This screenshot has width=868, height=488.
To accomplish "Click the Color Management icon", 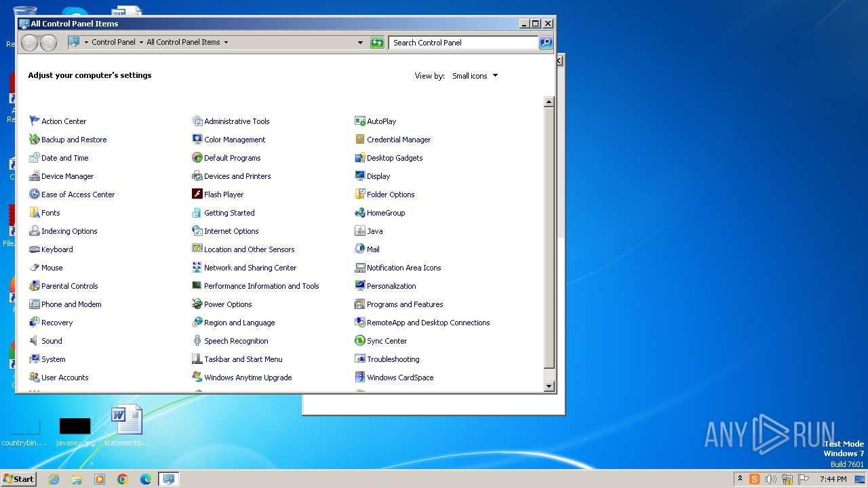I will click(197, 140).
